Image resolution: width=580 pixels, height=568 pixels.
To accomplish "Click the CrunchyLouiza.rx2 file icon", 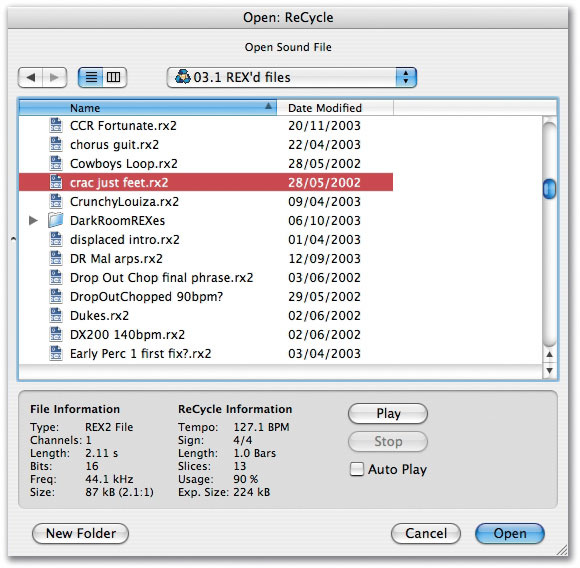I will click(x=56, y=202).
